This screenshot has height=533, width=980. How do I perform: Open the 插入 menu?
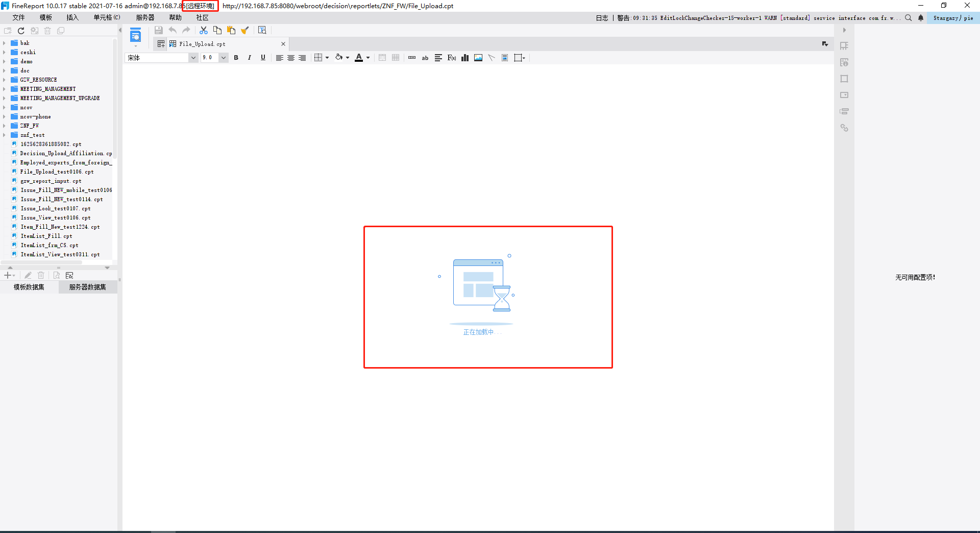coord(72,18)
